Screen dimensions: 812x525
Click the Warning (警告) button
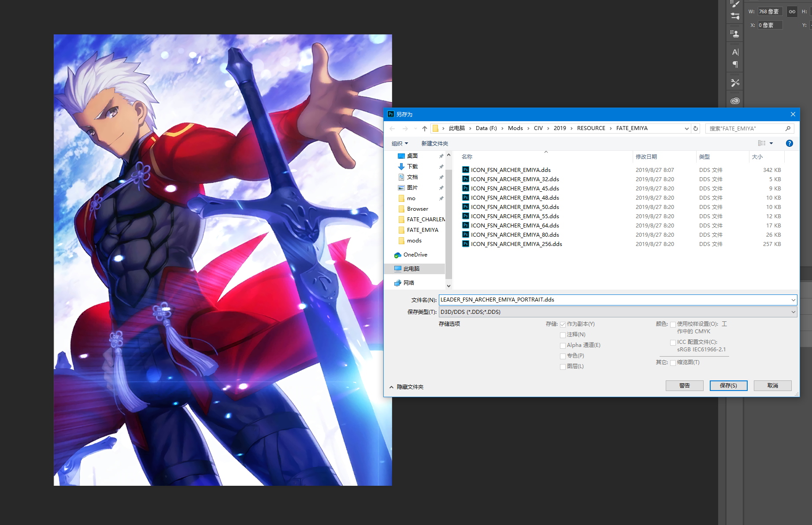(684, 386)
